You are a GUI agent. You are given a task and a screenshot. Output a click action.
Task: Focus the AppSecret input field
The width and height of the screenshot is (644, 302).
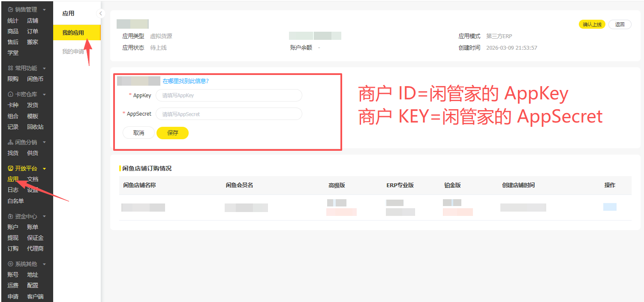pyautogui.click(x=229, y=114)
